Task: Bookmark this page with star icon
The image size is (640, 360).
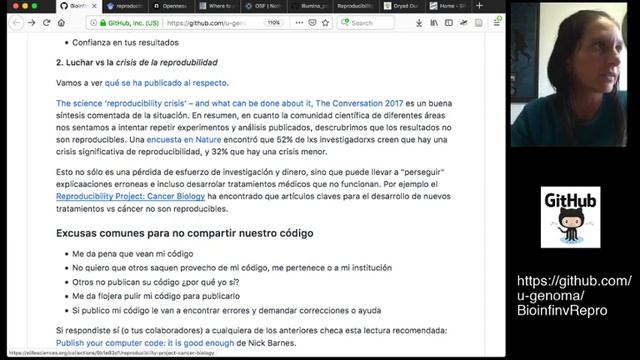Action: (x=325, y=23)
